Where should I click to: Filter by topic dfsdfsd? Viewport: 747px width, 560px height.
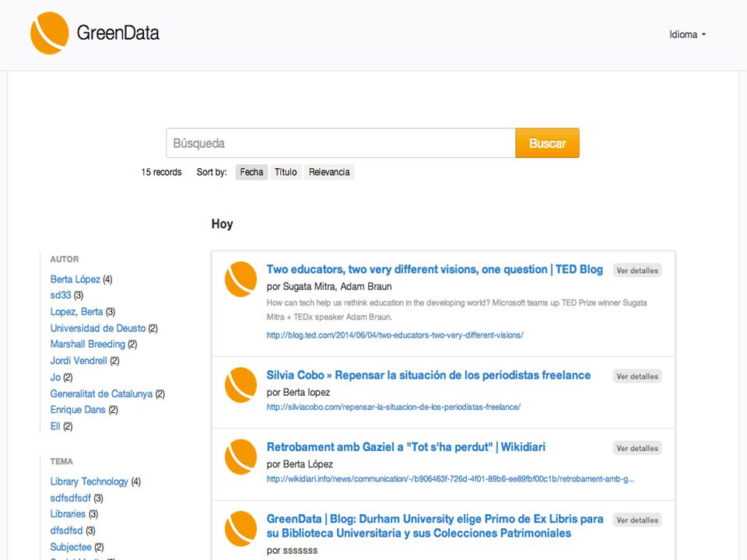[67, 530]
